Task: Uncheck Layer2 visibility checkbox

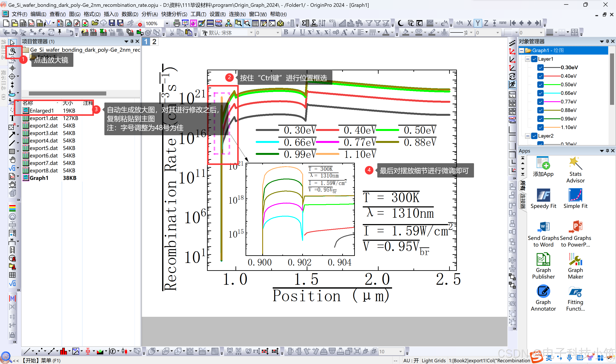Action: pyautogui.click(x=534, y=136)
